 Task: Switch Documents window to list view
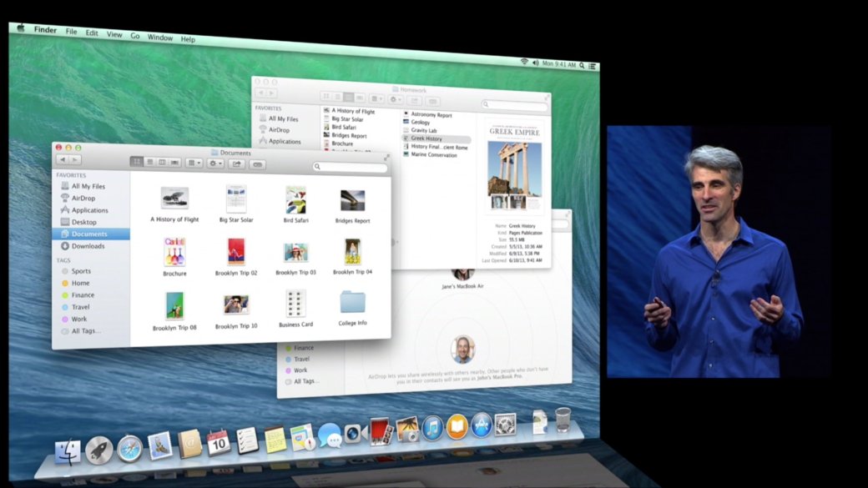click(x=149, y=162)
